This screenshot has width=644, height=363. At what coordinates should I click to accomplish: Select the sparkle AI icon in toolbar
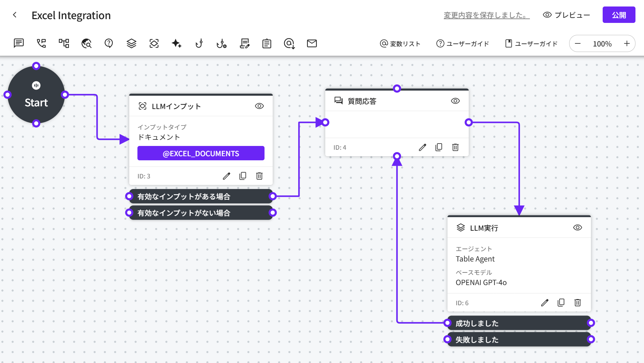pyautogui.click(x=176, y=43)
